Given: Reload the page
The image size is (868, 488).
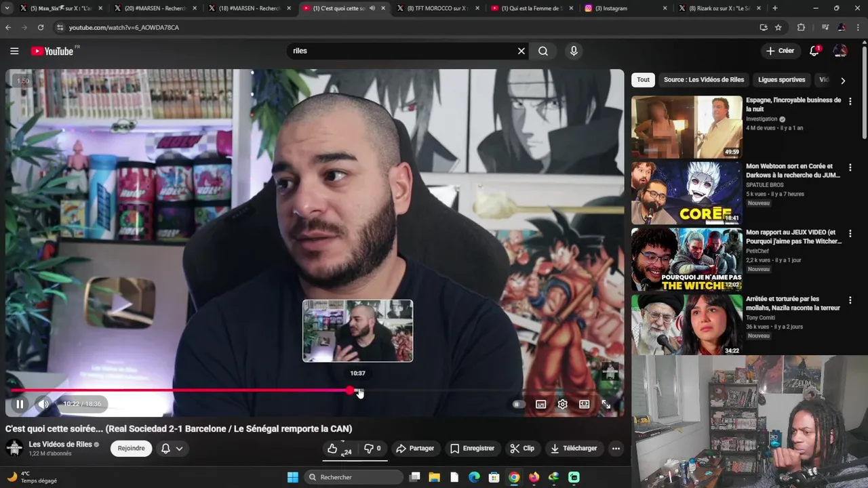Looking at the screenshot, I should pos(41,27).
